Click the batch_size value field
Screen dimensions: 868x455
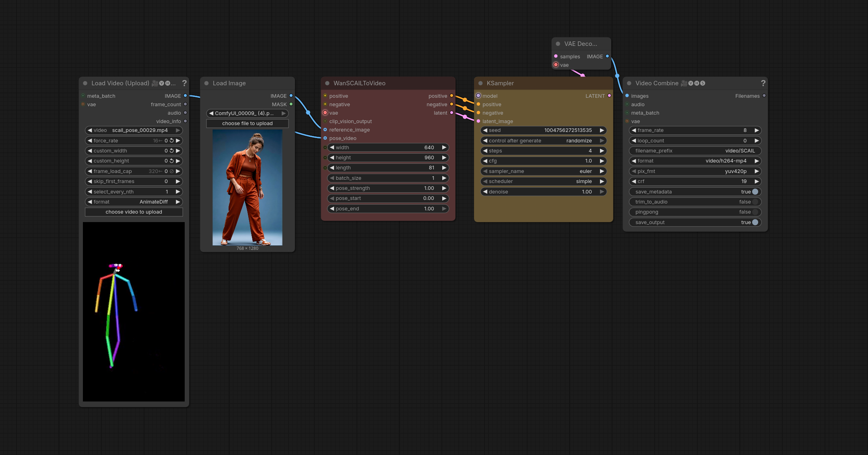coord(388,178)
